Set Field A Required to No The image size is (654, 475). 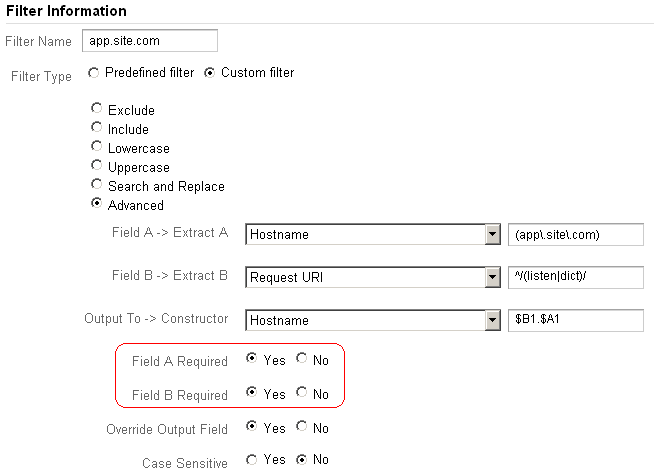click(303, 360)
